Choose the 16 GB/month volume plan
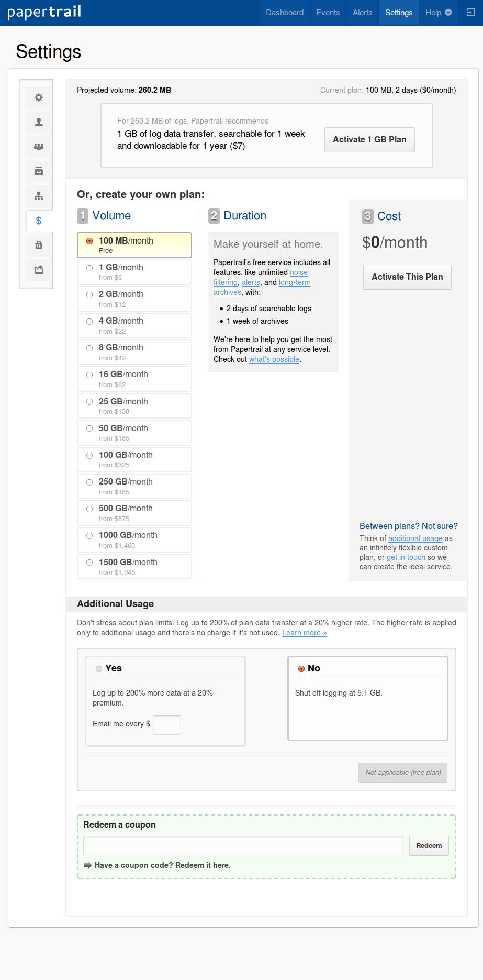The image size is (483, 980). pyautogui.click(x=89, y=375)
